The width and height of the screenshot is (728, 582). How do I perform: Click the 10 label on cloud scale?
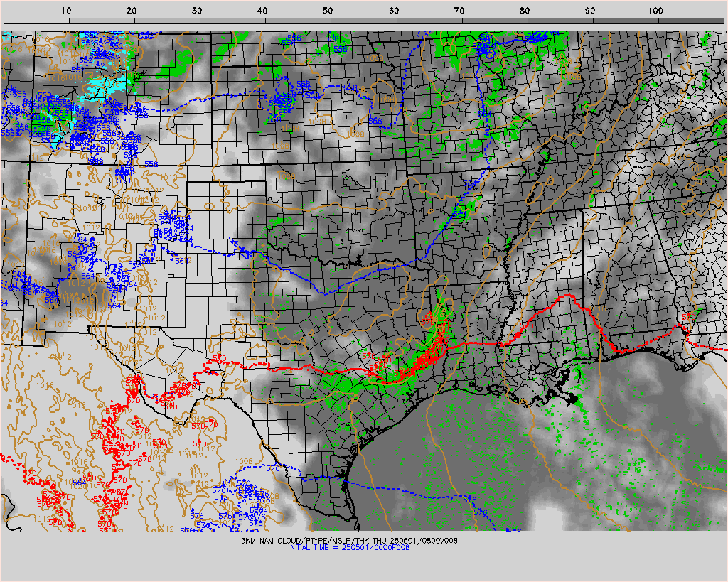click(x=66, y=11)
